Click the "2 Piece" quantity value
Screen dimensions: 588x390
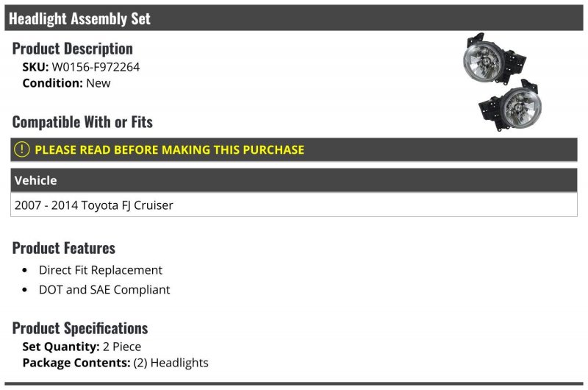(x=122, y=347)
